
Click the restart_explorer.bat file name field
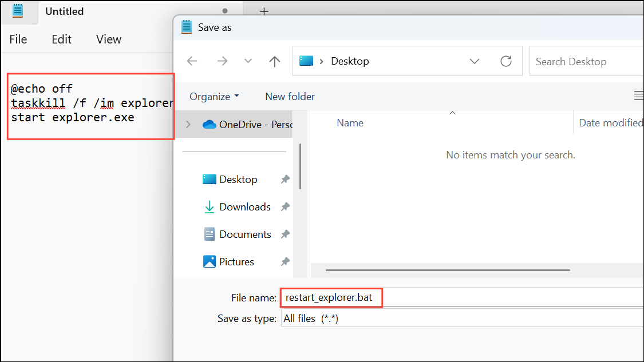point(331,297)
